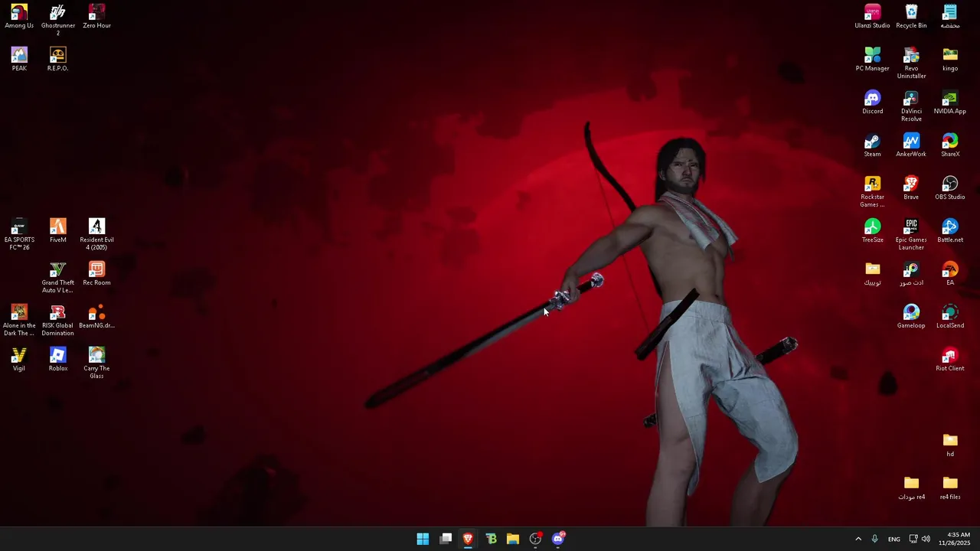This screenshot has height=551, width=980.
Task: Open File Explorer from the taskbar
Action: coord(513,539)
